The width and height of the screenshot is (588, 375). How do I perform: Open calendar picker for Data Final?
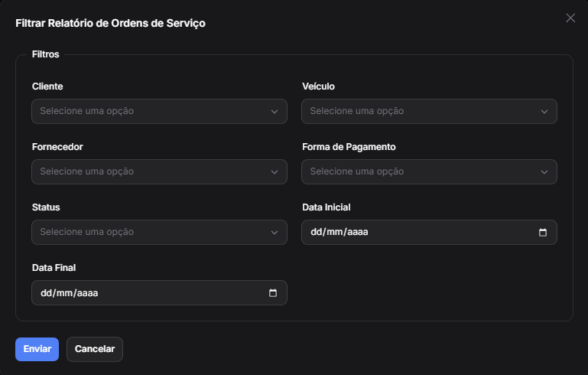(x=273, y=293)
